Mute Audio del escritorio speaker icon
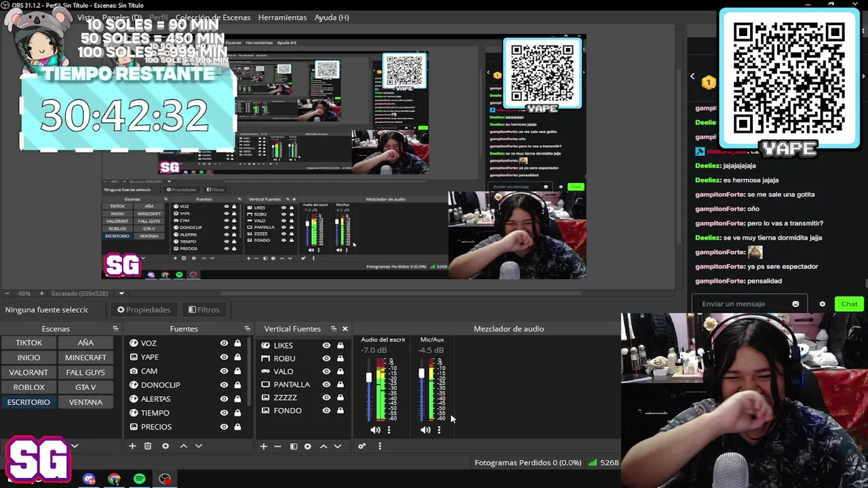This screenshot has width=868, height=488. coord(375,430)
